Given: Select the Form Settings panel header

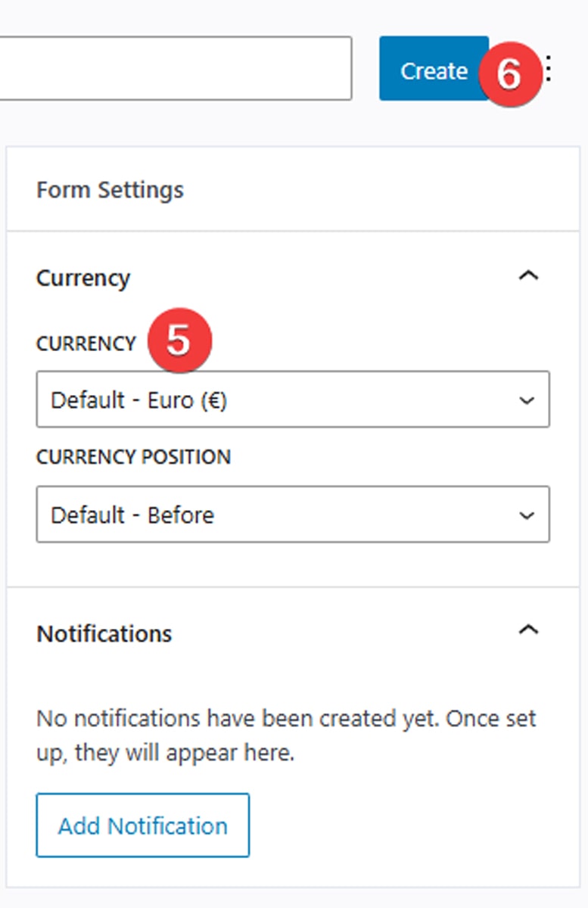Looking at the screenshot, I should point(110,189).
